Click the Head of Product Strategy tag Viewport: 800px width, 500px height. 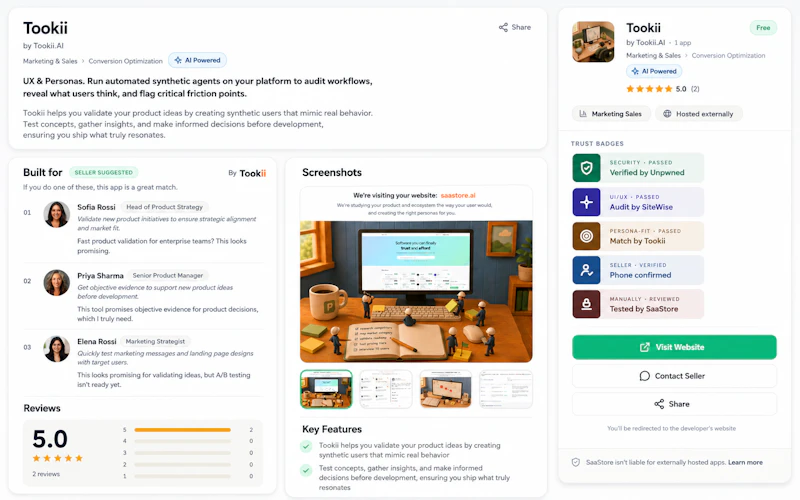coord(164,207)
